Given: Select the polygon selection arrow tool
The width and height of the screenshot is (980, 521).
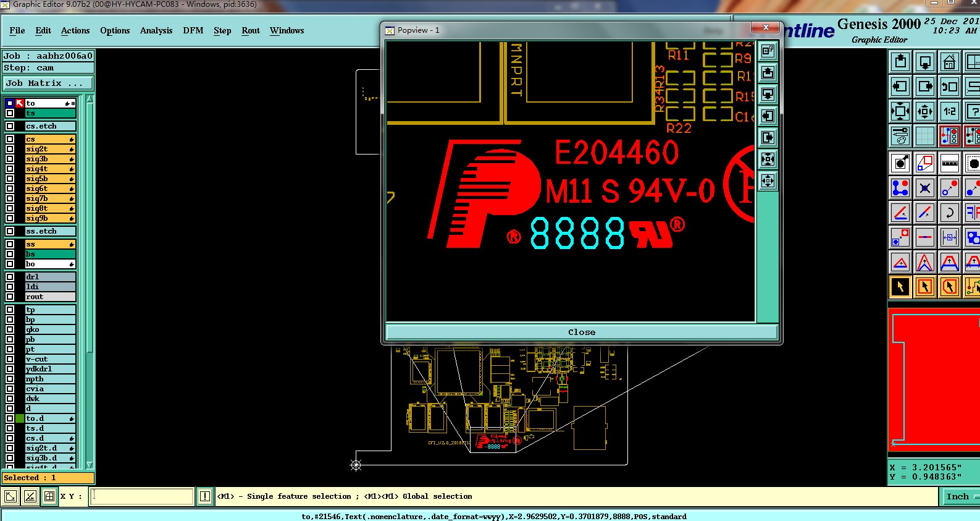Looking at the screenshot, I should point(950,287).
